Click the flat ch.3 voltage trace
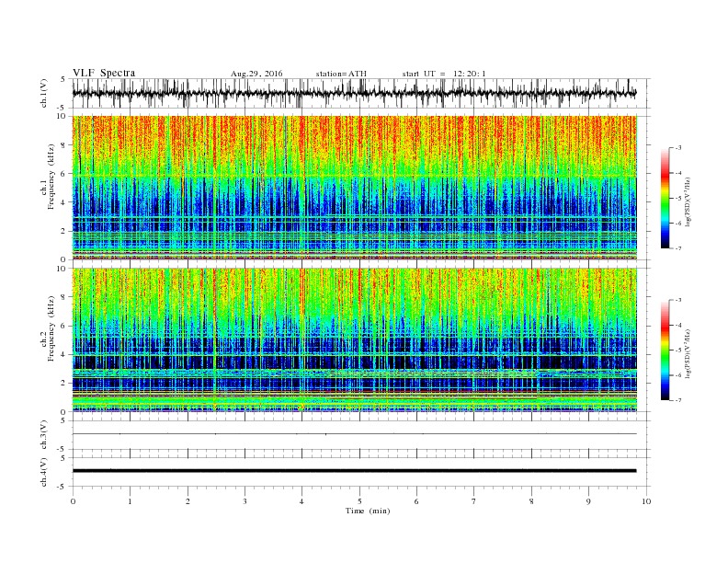 354,434
